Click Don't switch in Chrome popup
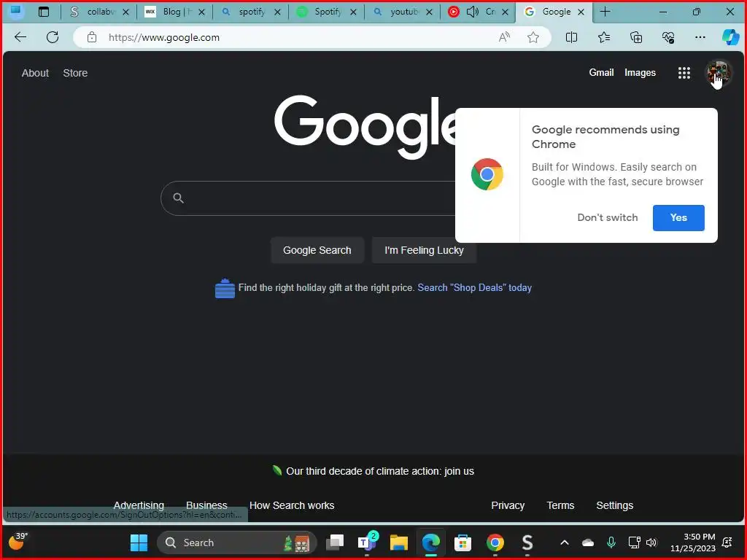 [x=608, y=217]
